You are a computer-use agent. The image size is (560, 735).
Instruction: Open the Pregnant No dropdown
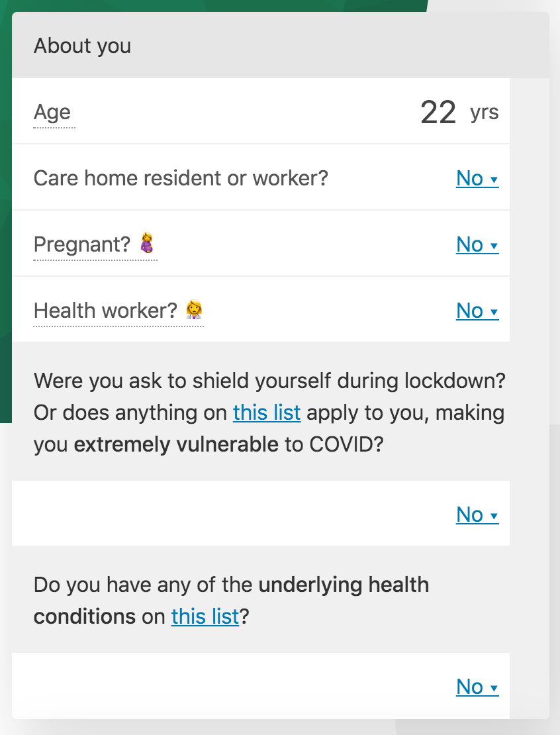click(477, 244)
